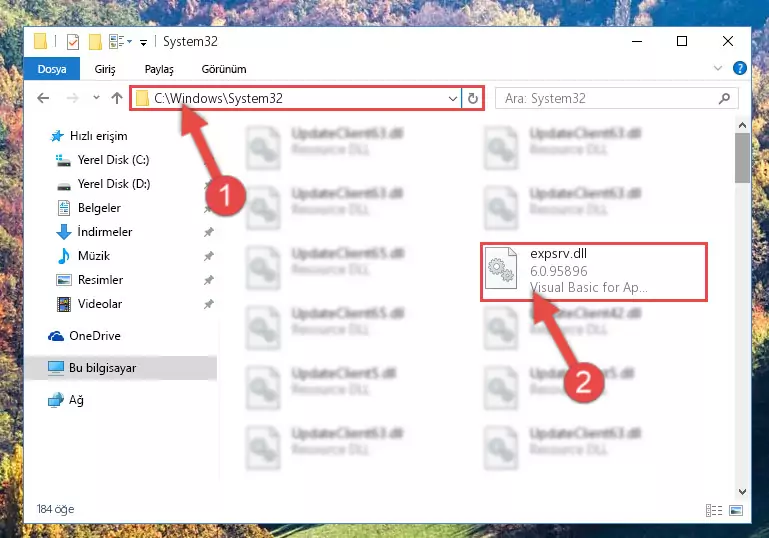
Task: Refresh the System32 folder view
Action: point(472,99)
